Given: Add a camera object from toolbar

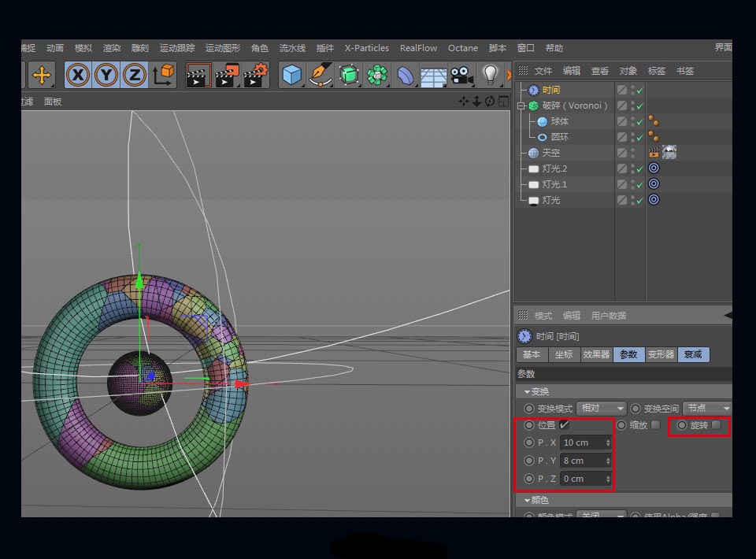Looking at the screenshot, I should [x=461, y=76].
